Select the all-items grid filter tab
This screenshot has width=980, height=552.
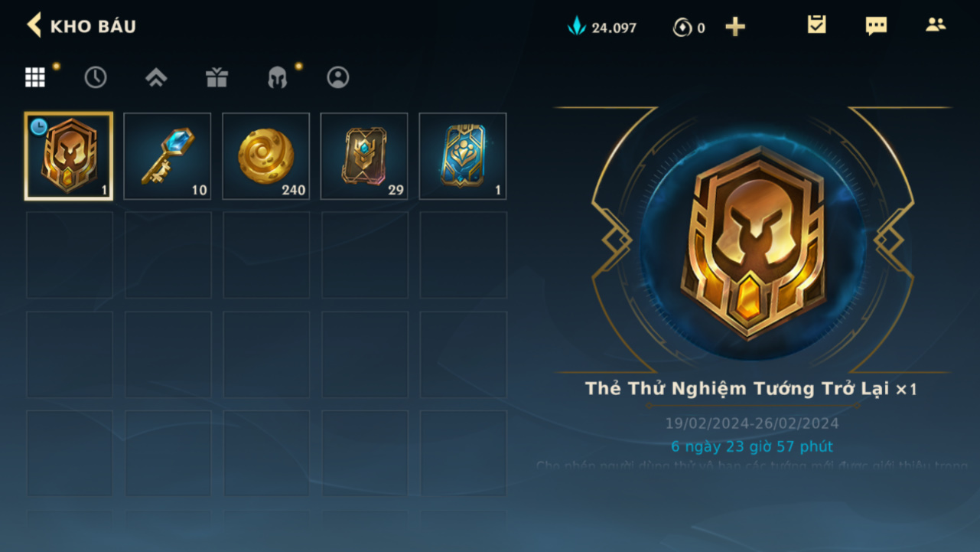click(35, 77)
